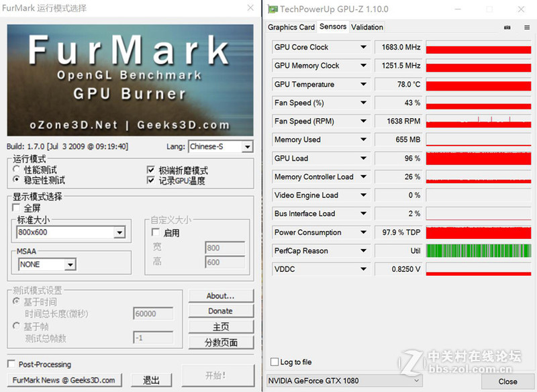Close the FurMark window
Image resolution: width=537 pixels, height=392 pixels.
[x=250, y=7]
